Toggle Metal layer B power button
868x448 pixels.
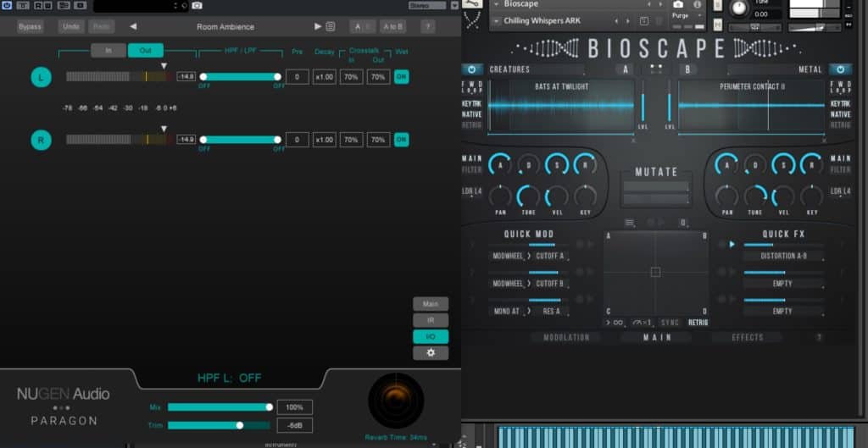pyautogui.click(x=840, y=69)
